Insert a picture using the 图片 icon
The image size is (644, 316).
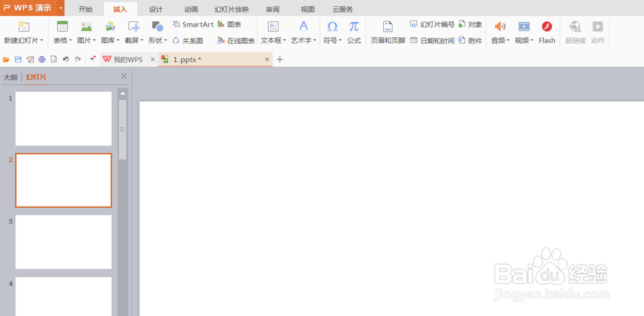[86, 26]
